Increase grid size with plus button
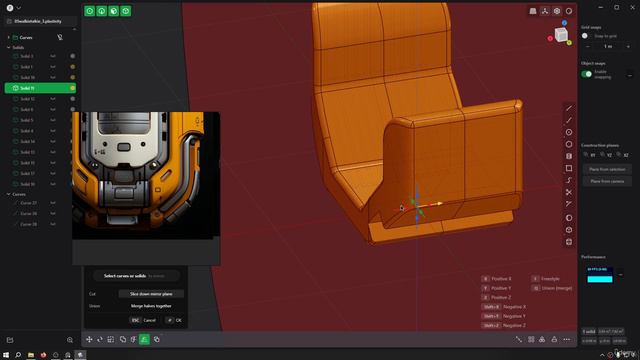 point(628,47)
